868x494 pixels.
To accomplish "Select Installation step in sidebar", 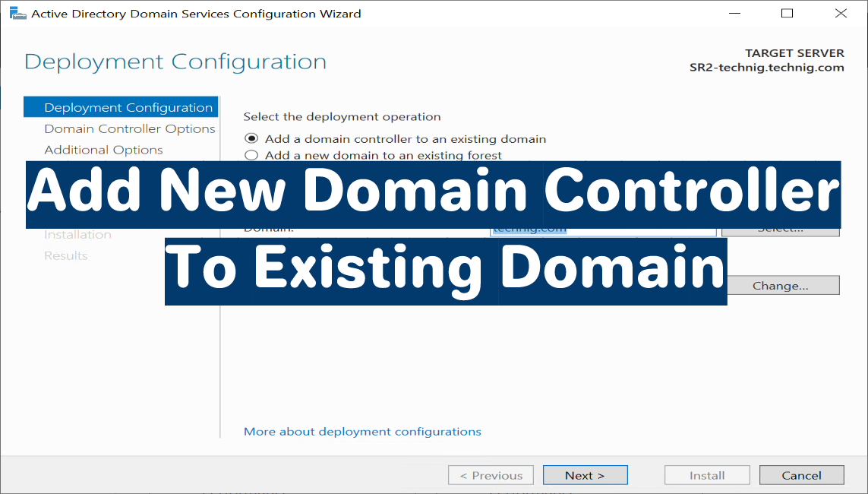I will coord(77,234).
